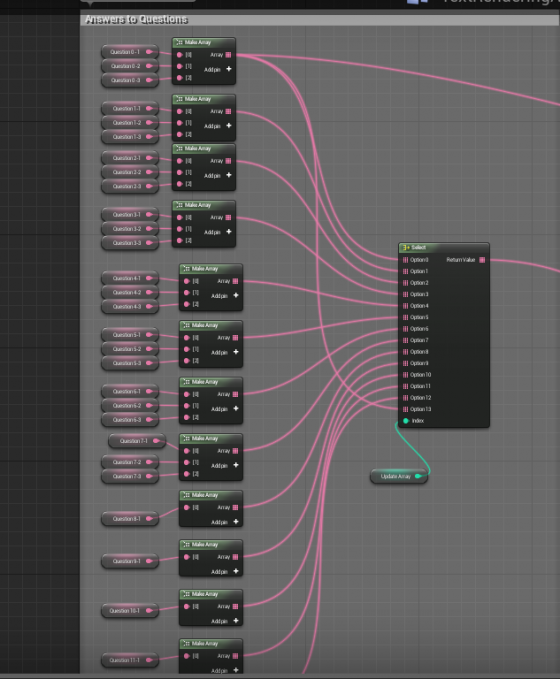Click the Option13 input pin on Select node

coord(405,409)
